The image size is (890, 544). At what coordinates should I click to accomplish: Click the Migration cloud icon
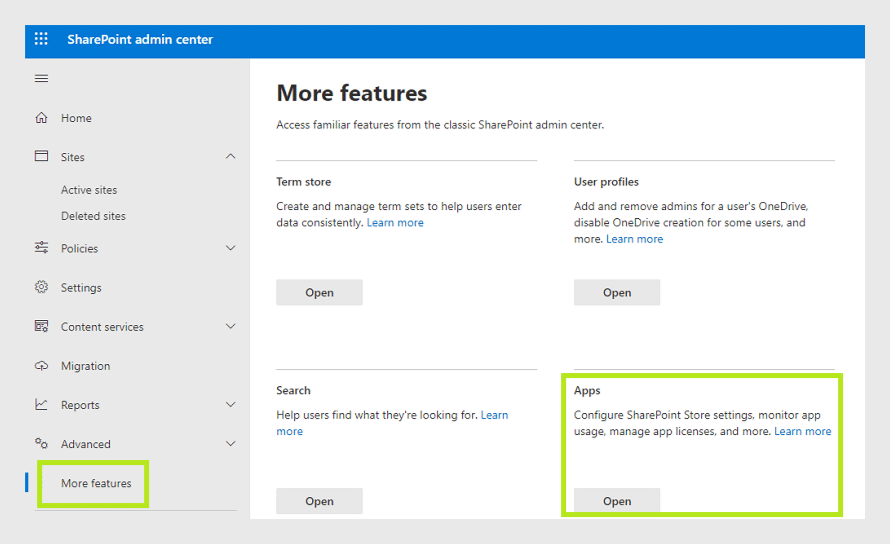[41, 366]
